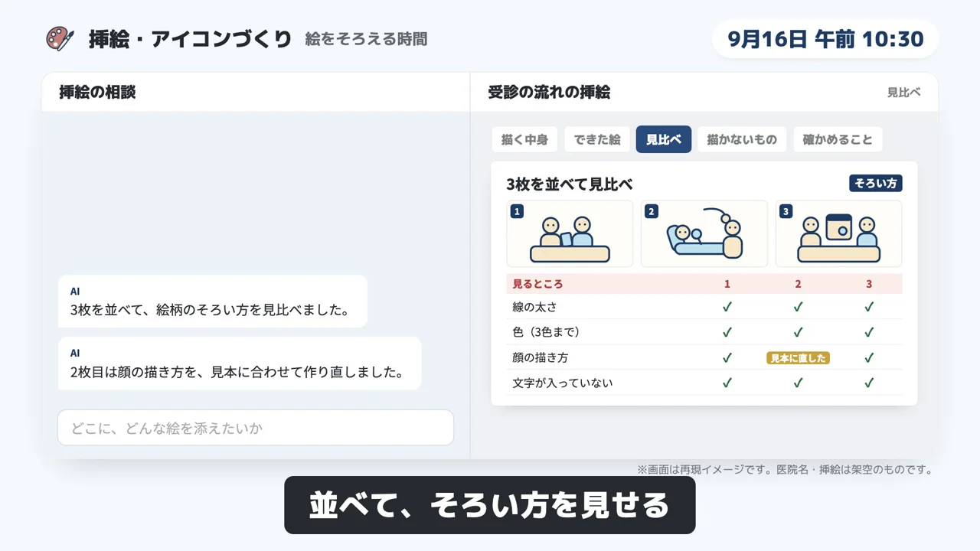Open illustration thumbnail number 1
The height and width of the screenshot is (551, 980).
click(570, 233)
